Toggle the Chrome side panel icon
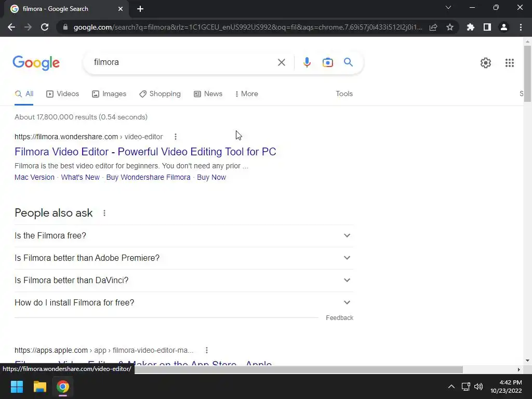The height and width of the screenshot is (399, 532). (x=487, y=27)
